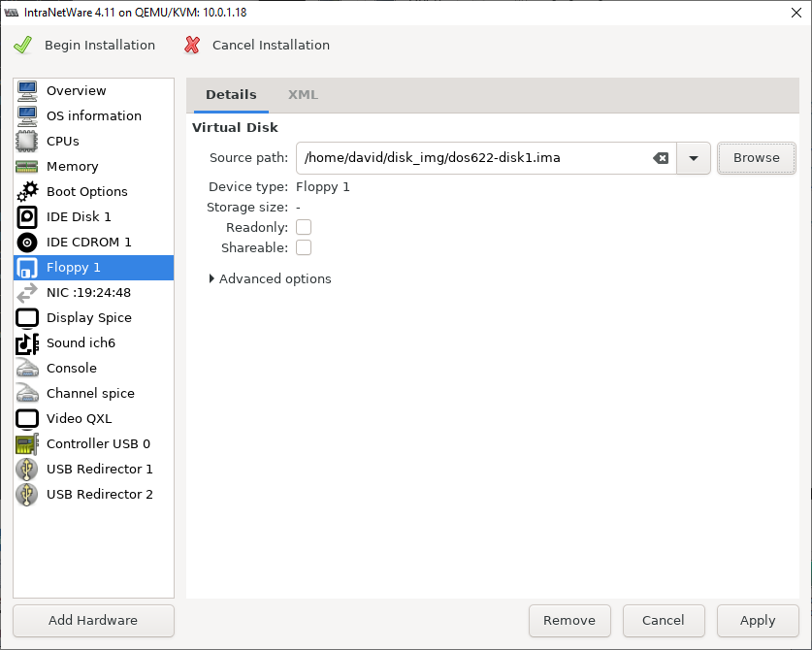This screenshot has width=812, height=650.
Task: Select the Channel spice row label
Action: click(90, 394)
